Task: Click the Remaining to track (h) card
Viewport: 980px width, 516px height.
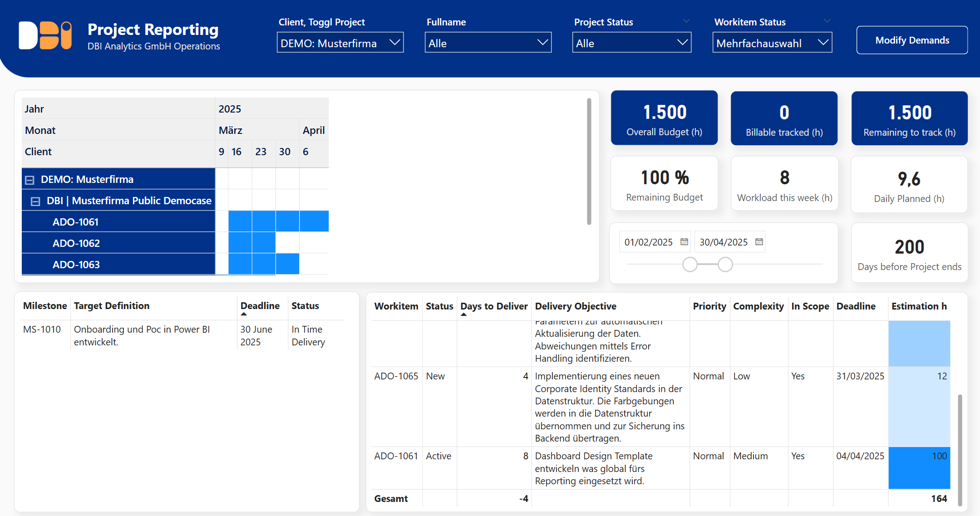Action: point(909,118)
